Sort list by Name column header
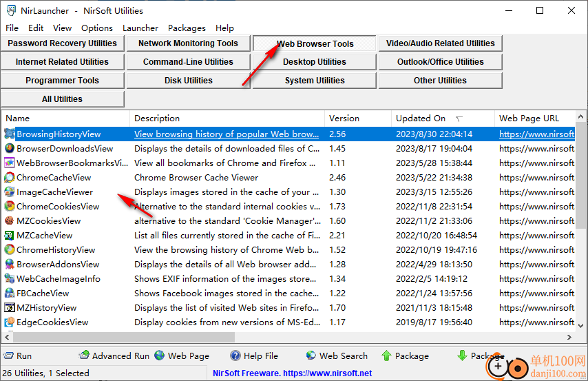Viewport: 588px width, 381px height. tap(66, 119)
